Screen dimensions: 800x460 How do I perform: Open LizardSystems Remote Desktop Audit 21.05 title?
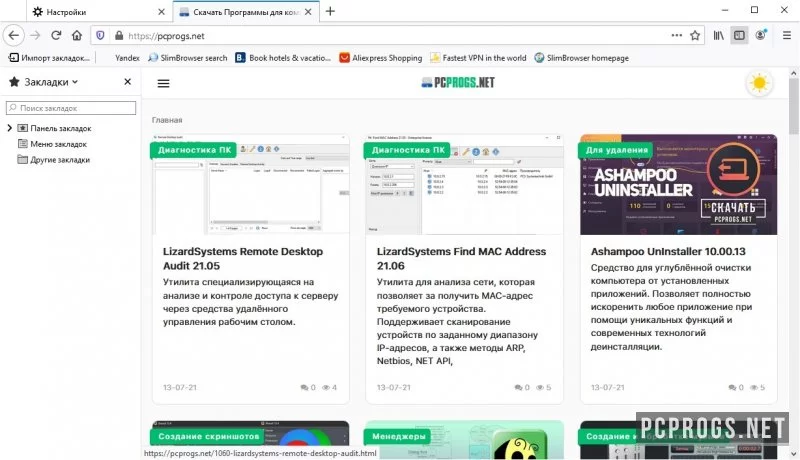tap(243, 259)
